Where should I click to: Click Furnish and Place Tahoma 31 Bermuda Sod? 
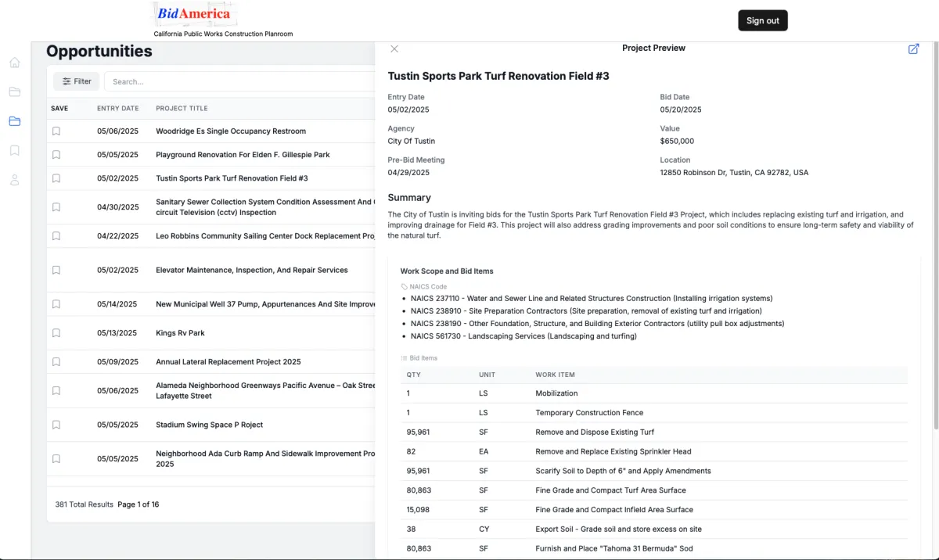(x=614, y=549)
